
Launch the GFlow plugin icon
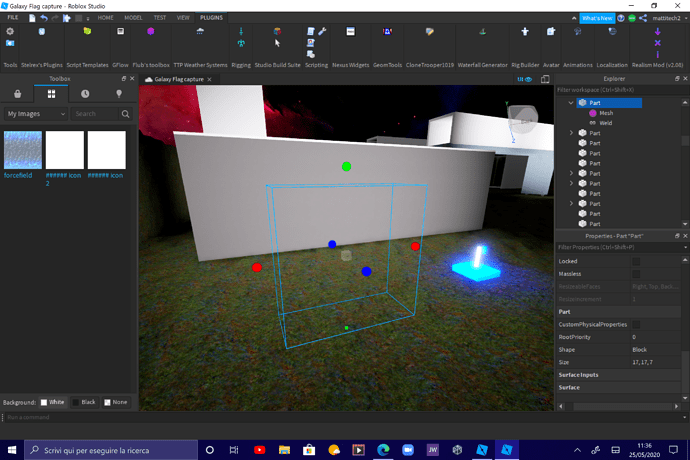(x=120, y=31)
